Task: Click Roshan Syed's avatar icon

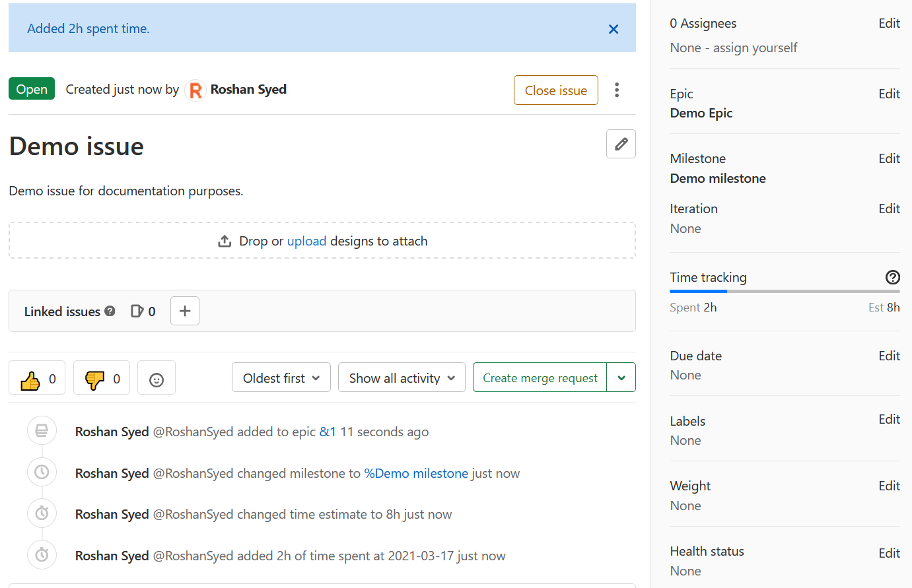Action: pos(195,90)
